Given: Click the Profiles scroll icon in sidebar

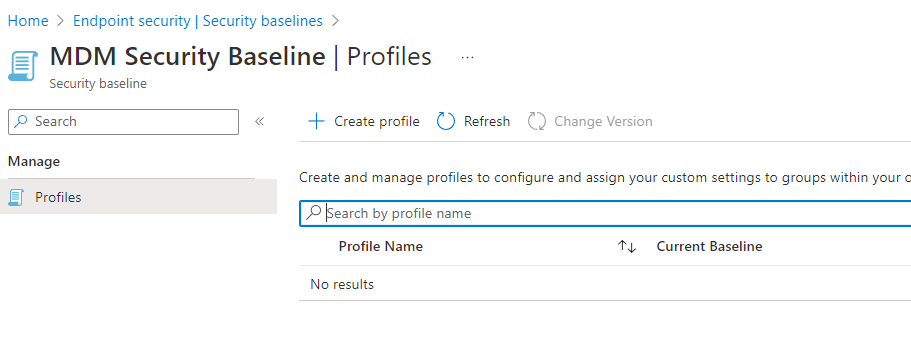Looking at the screenshot, I should tap(16, 198).
